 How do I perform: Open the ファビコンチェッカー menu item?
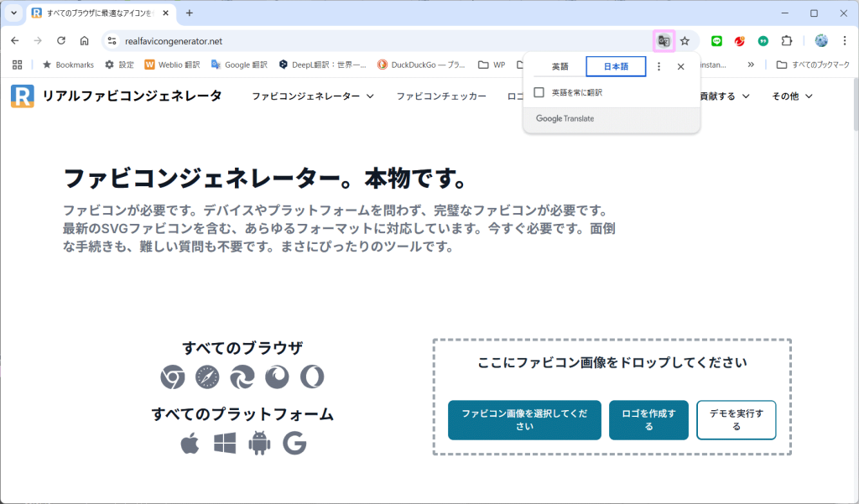click(441, 96)
